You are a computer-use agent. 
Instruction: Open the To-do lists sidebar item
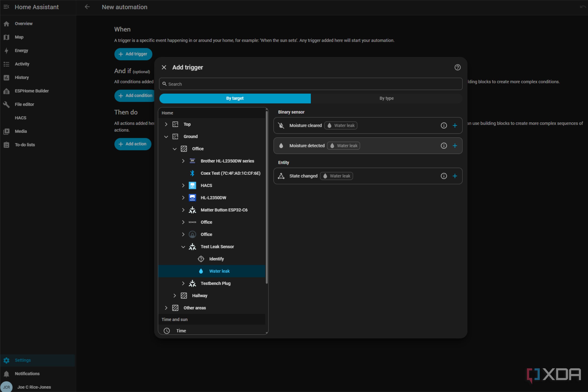click(37, 145)
